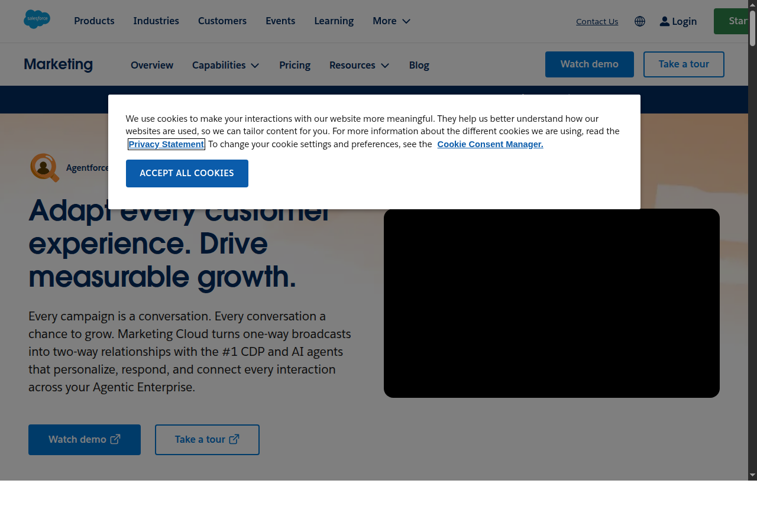Click the scrollbar up arrow
This screenshot has height=532, width=757.
(x=753, y=5)
